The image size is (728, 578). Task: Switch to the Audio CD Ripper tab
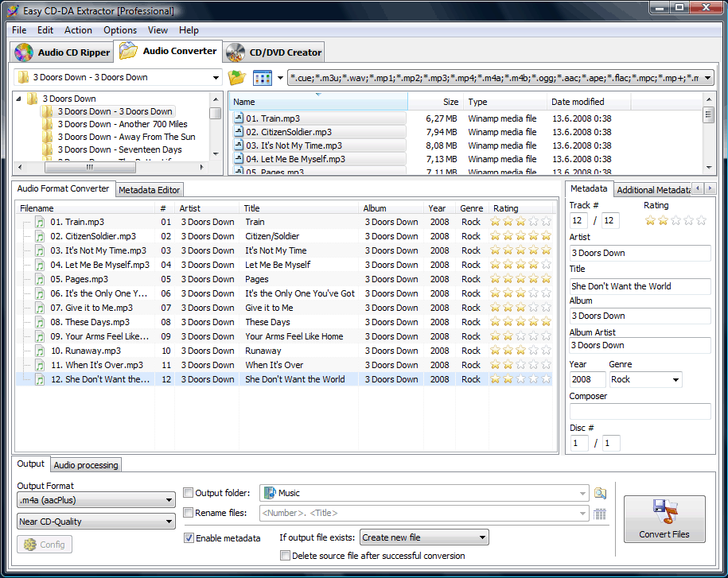click(x=62, y=52)
